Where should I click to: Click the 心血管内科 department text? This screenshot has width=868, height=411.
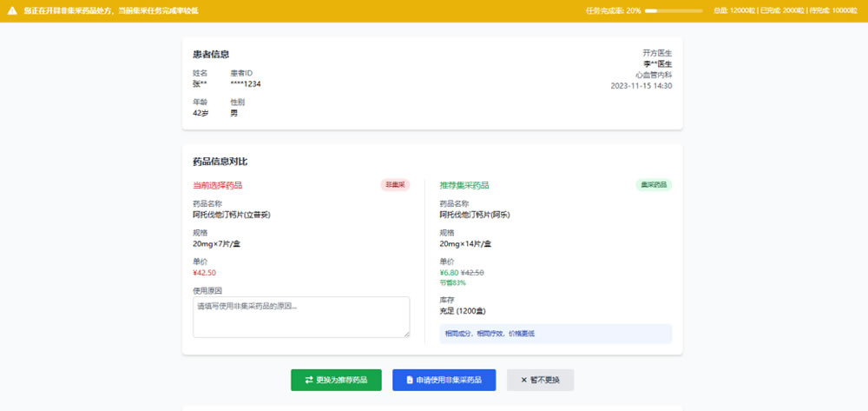pyautogui.click(x=654, y=75)
